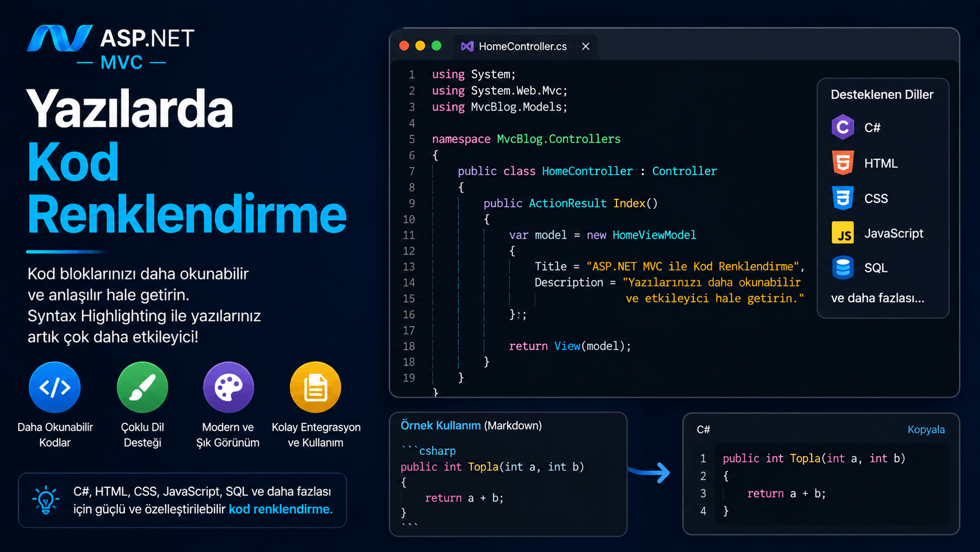Click 'namespace MvcBlog.Controllers' code line

[x=526, y=139]
